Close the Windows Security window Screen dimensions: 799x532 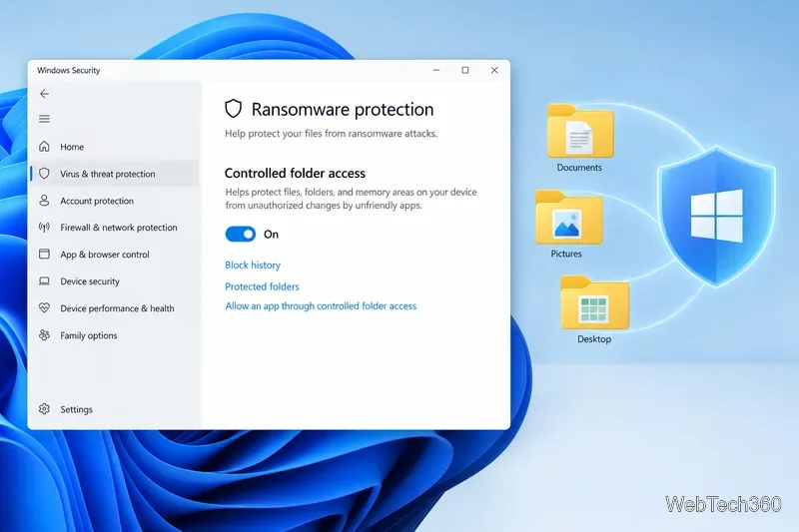click(494, 70)
